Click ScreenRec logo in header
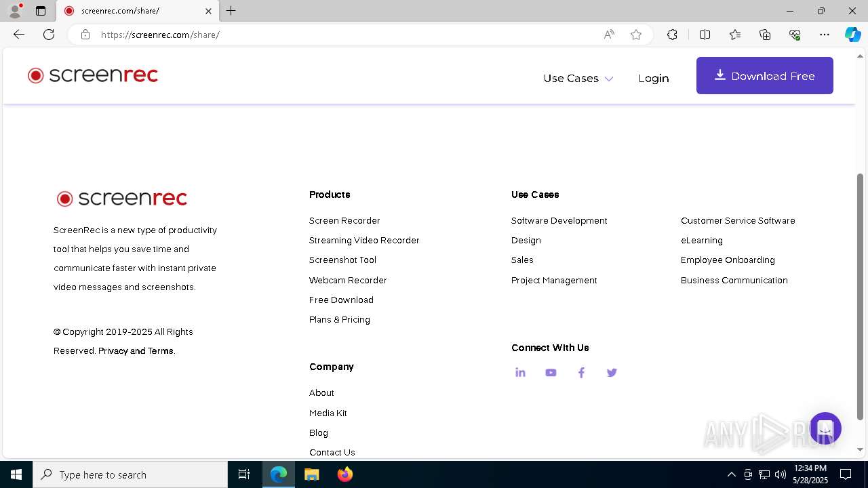868x488 pixels. point(93,75)
